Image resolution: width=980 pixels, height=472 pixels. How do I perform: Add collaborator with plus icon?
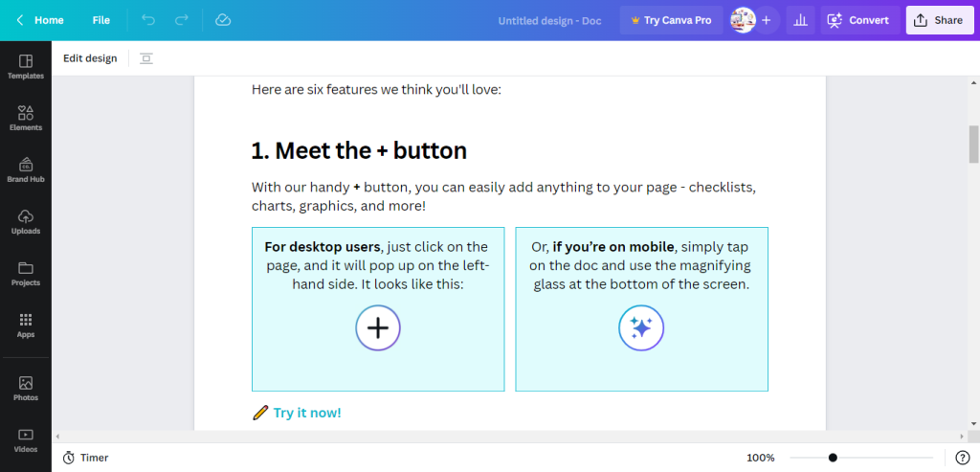767,20
